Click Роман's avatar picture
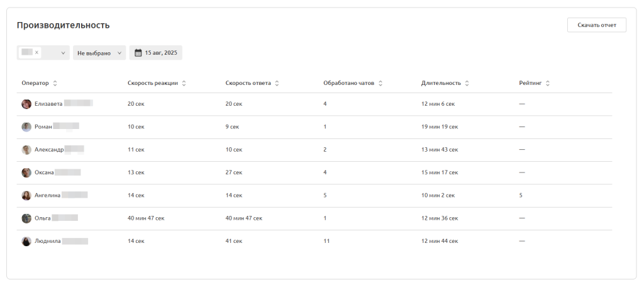This screenshot has width=644, height=287. click(x=26, y=127)
